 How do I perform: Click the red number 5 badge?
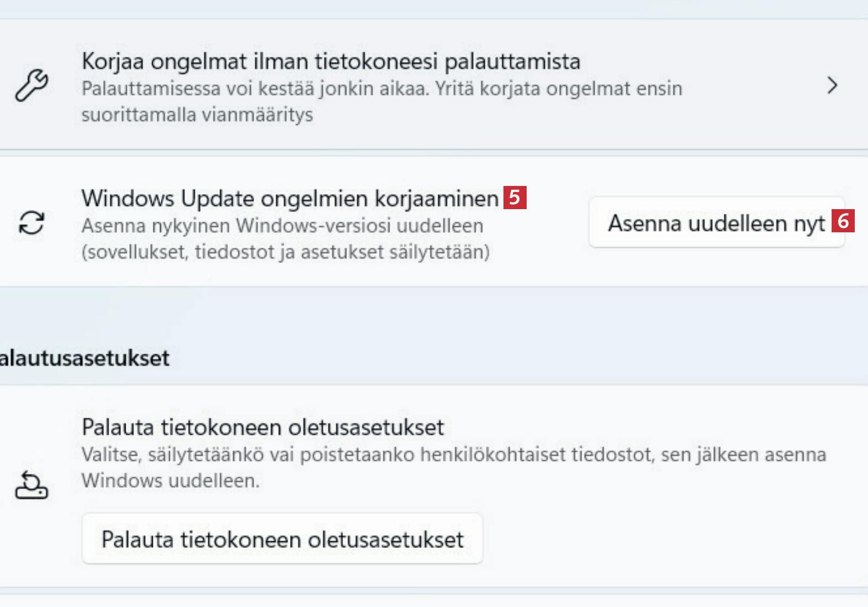(x=515, y=198)
